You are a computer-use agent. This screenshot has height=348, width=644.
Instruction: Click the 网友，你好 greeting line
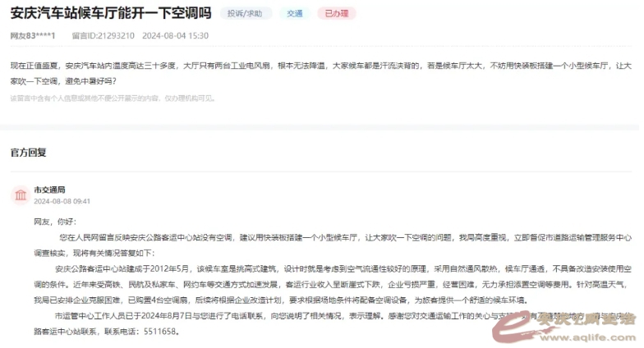54,222
